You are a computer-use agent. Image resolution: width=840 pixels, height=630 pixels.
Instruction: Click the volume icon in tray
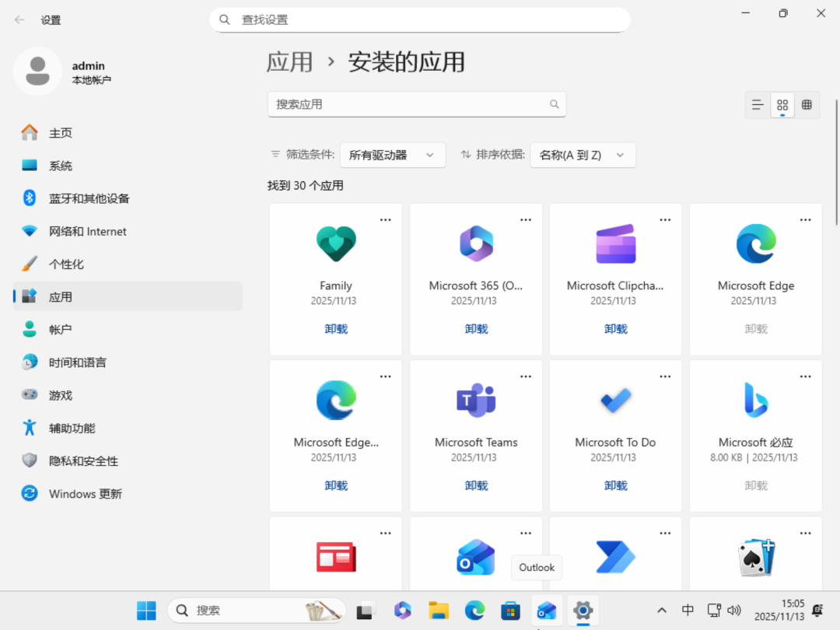click(734, 611)
